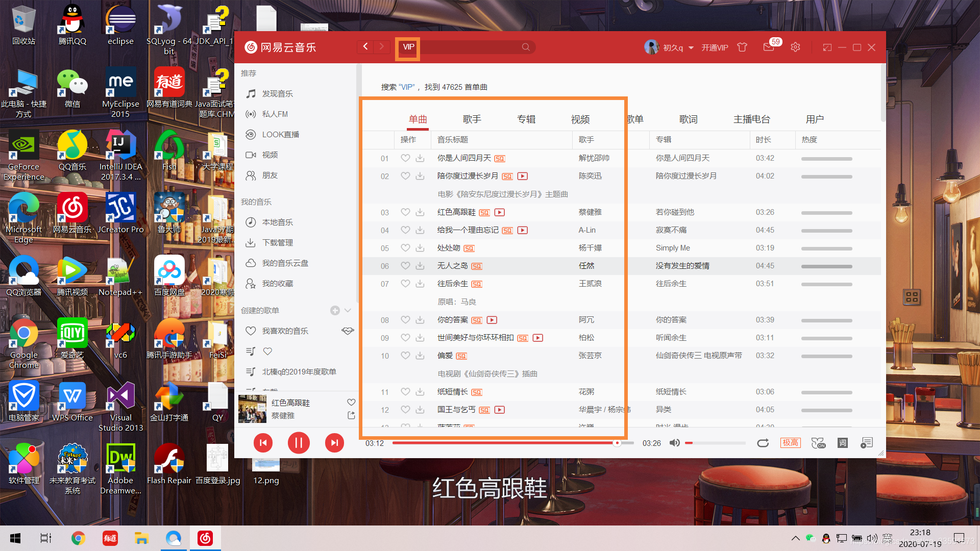Switch to the 歌词 results tab
Image resolution: width=980 pixels, height=551 pixels.
[x=689, y=119]
